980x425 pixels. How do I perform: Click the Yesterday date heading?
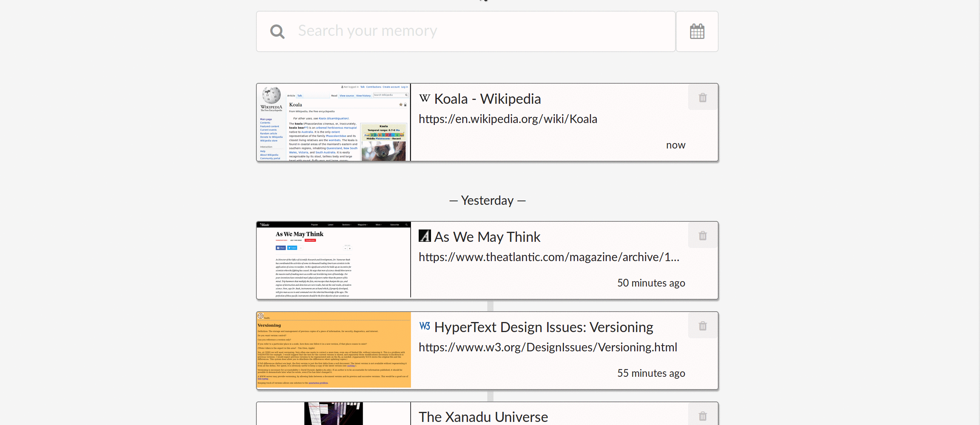(487, 201)
